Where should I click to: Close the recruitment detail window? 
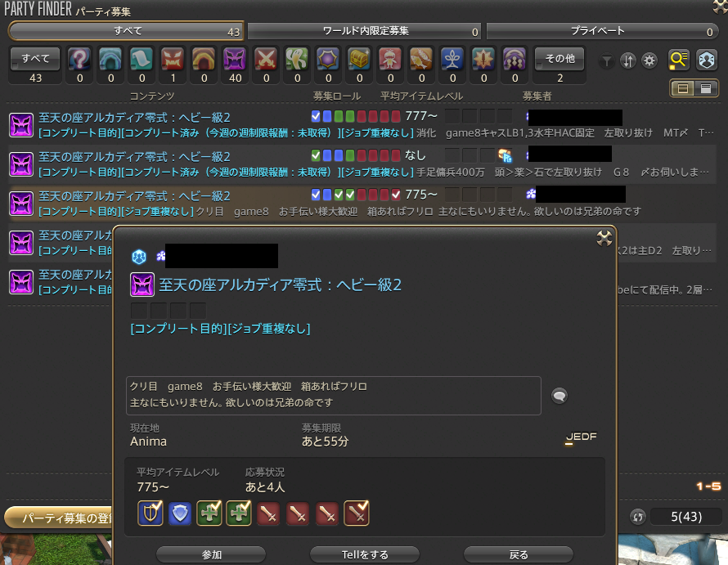click(x=604, y=238)
